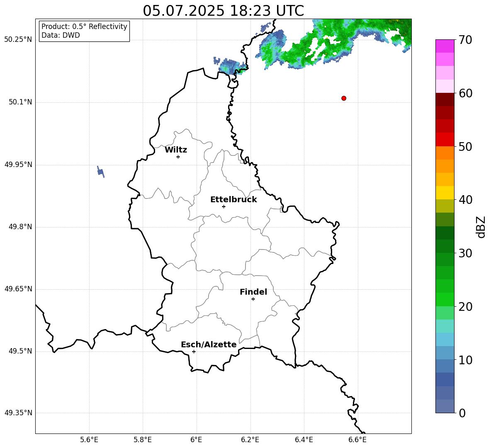Screen dimensions: 491x448
Task: Click the 40 tick on colorbar
Action: [x=465, y=200]
